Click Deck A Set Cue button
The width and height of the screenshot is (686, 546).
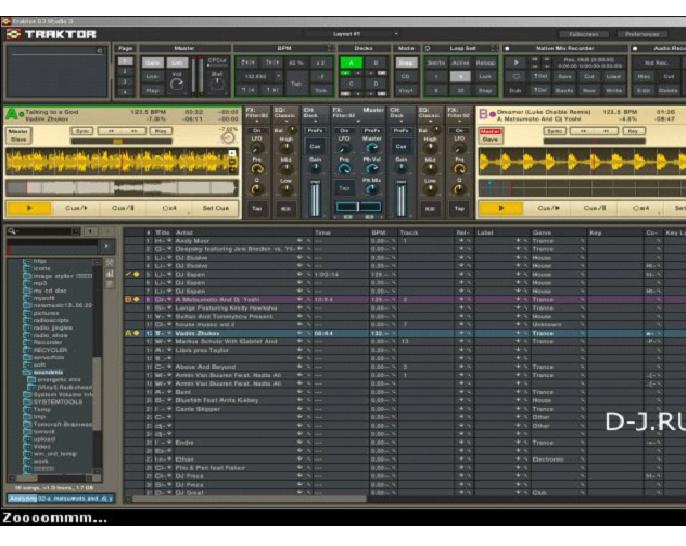click(216, 208)
